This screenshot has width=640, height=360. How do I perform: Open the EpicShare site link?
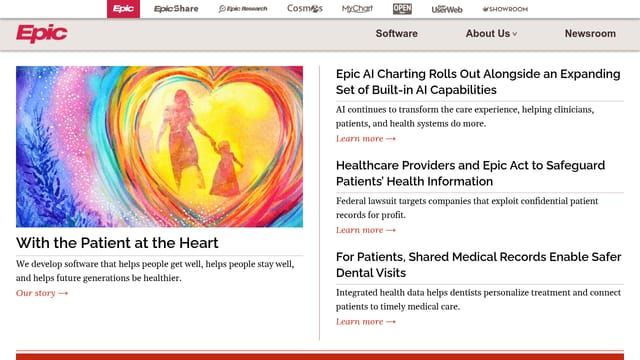176,9
